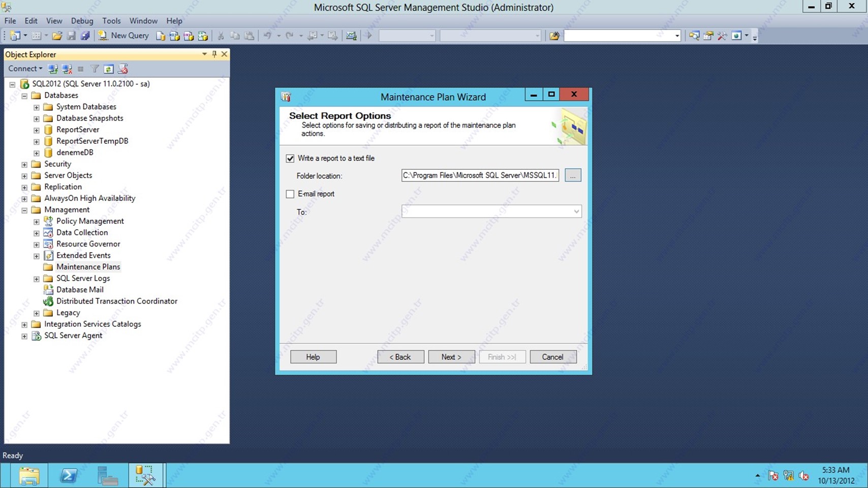Uncheck Write a report to a text file

290,159
